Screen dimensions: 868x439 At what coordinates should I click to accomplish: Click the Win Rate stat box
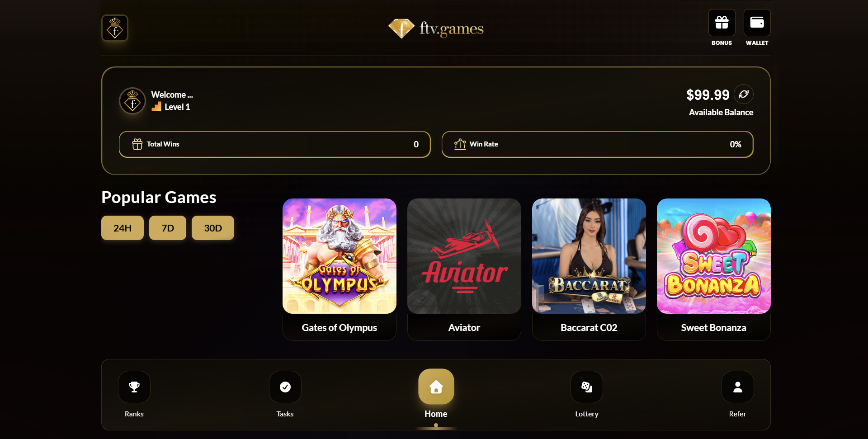tap(598, 144)
